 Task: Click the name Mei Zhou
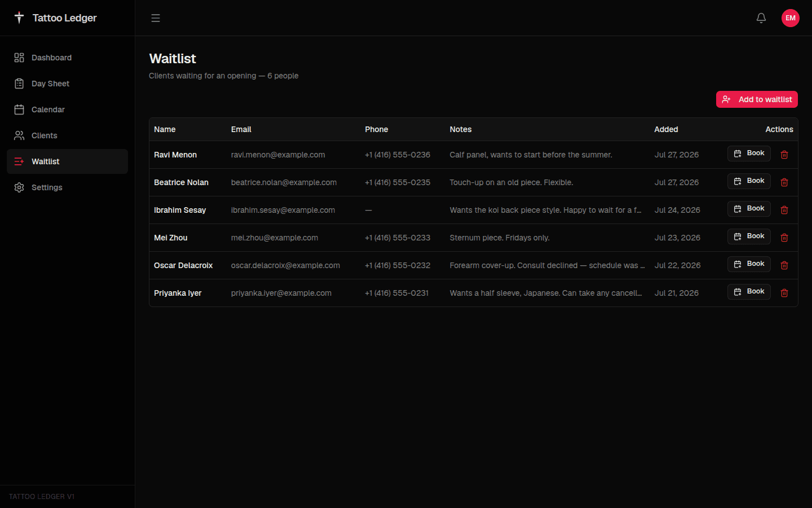171,238
